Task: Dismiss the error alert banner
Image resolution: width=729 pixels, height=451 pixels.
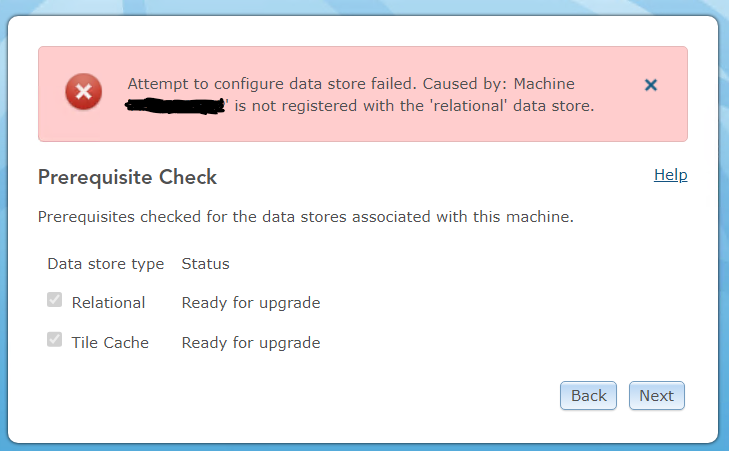Action: click(x=651, y=86)
